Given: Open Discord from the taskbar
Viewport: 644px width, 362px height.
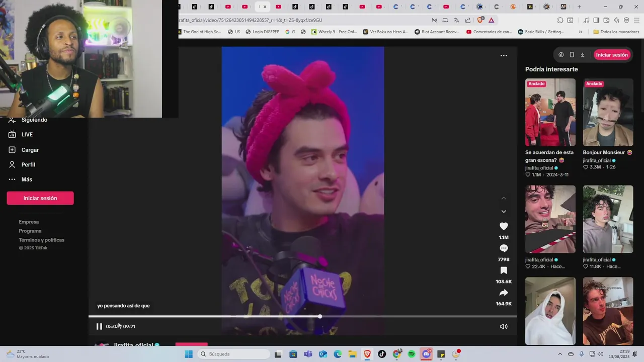Looking at the screenshot, I should coord(426,354).
